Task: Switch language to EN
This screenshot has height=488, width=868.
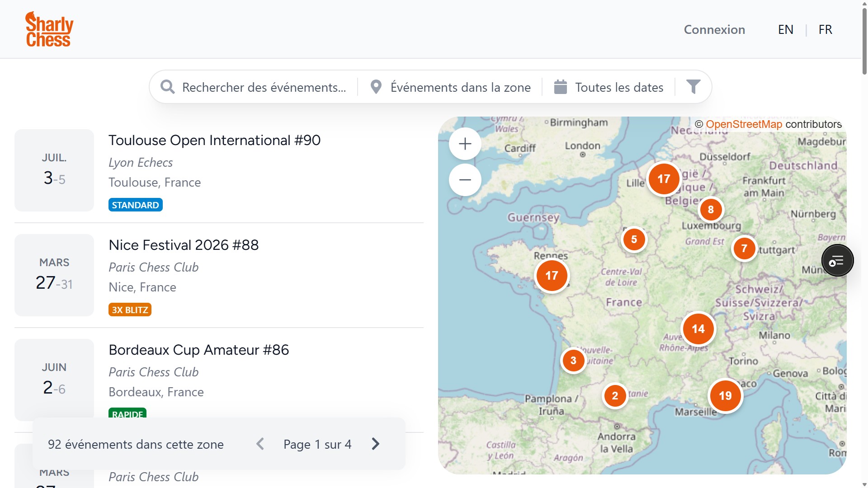Action: point(785,30)
